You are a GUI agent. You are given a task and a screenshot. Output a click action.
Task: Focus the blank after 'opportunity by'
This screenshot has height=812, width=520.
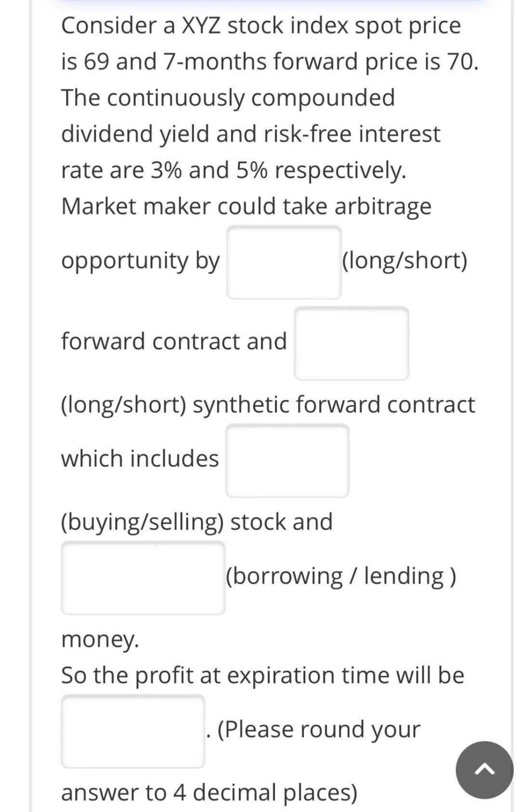pos(284,262)
